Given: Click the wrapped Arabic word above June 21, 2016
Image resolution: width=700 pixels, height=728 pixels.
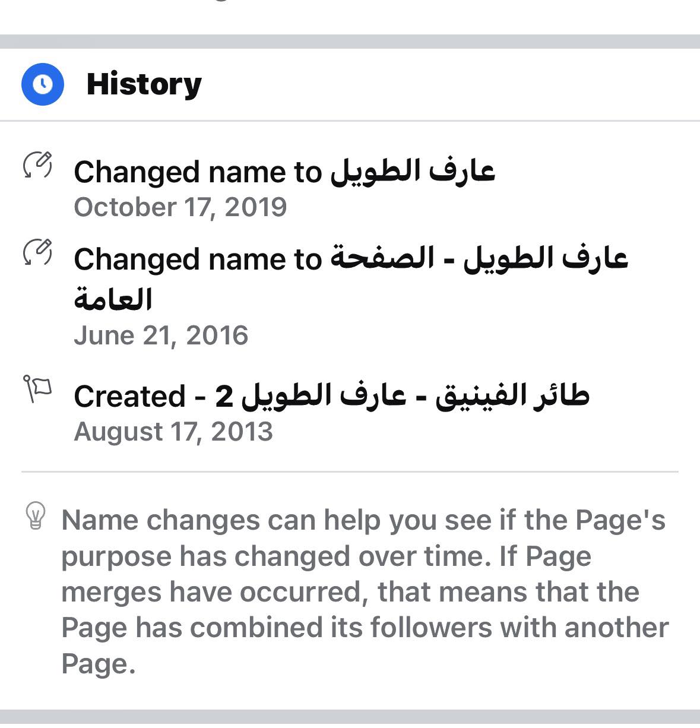Looking at the screenshot, I should tap(113, 299).
